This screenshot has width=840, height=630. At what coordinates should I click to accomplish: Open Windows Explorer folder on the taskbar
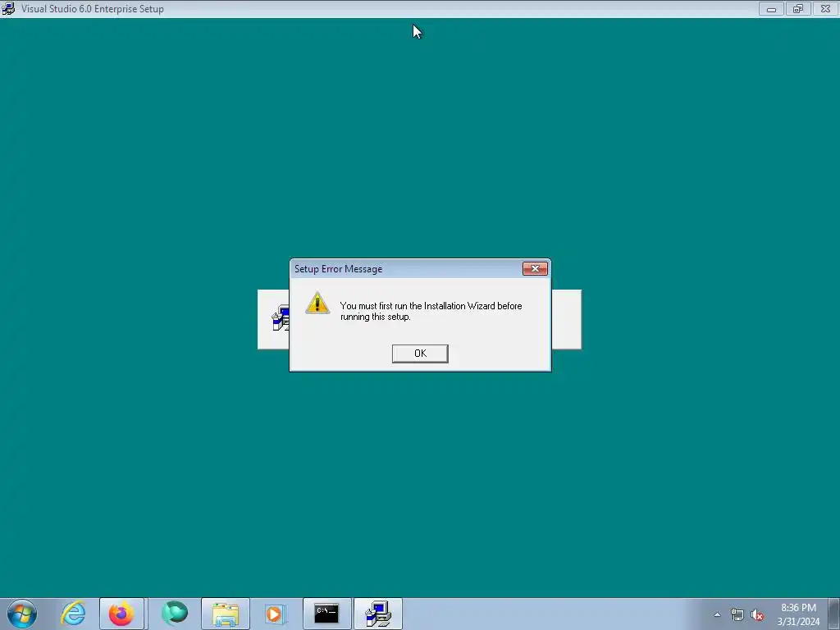[x=226, y=614]
